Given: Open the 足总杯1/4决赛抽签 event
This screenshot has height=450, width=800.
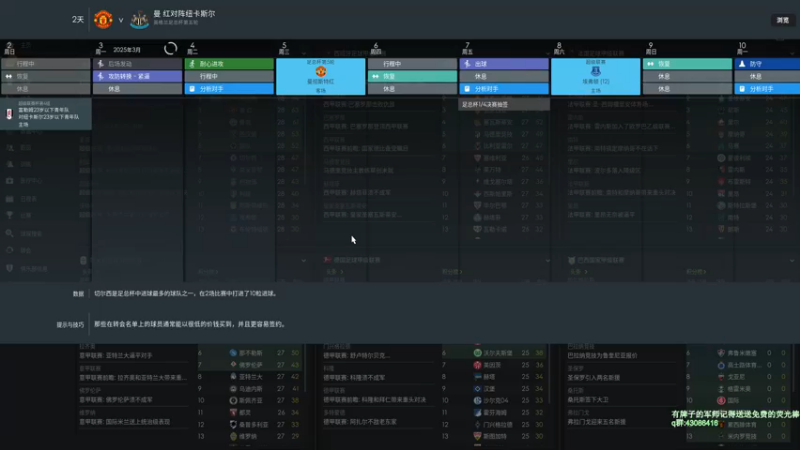Looking at the screenshot, I should click(504, 104).
